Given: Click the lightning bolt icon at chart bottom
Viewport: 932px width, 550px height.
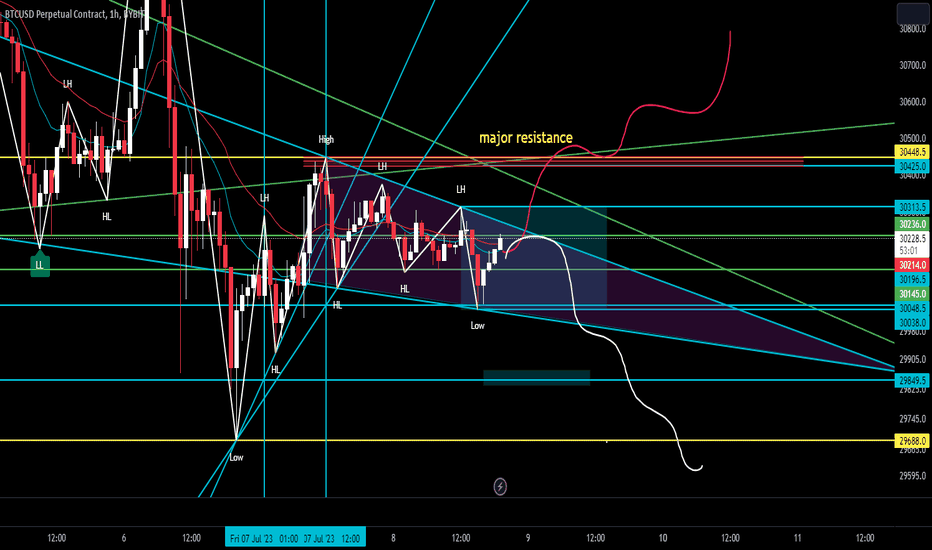Looking at the screenshot, I should coord(500,486).
